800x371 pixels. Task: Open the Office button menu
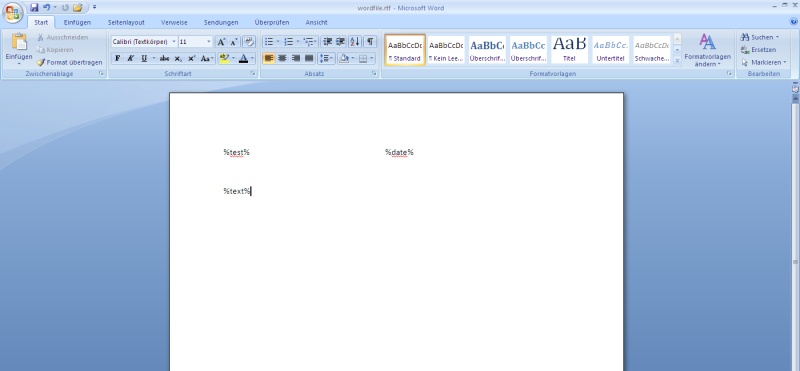pos(12,12)
